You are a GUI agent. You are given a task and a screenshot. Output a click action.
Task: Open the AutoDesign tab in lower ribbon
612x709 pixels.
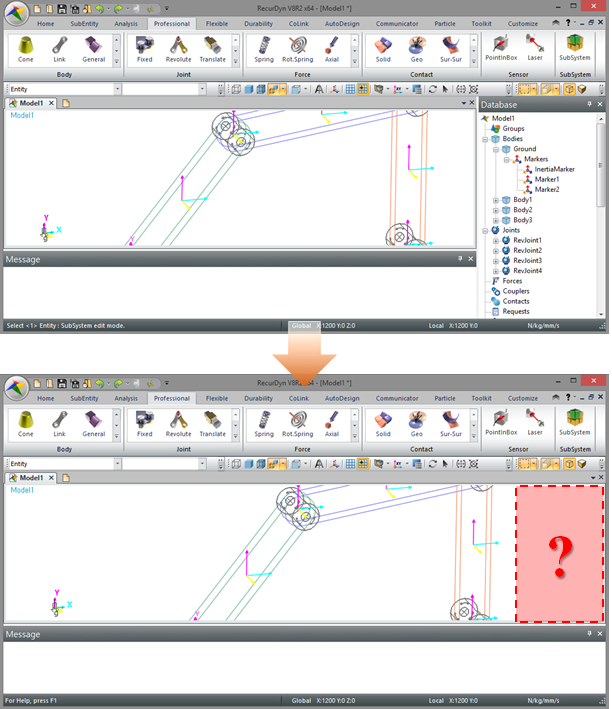point(341,397)
